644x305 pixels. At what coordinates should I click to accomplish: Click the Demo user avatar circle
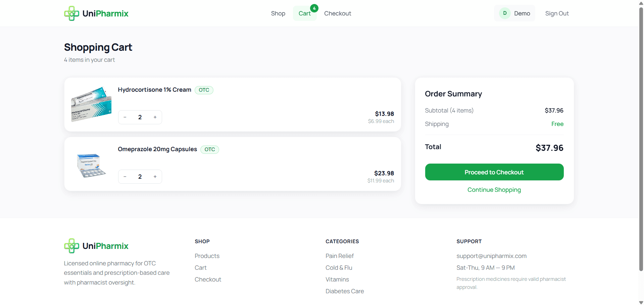[505, 13]
